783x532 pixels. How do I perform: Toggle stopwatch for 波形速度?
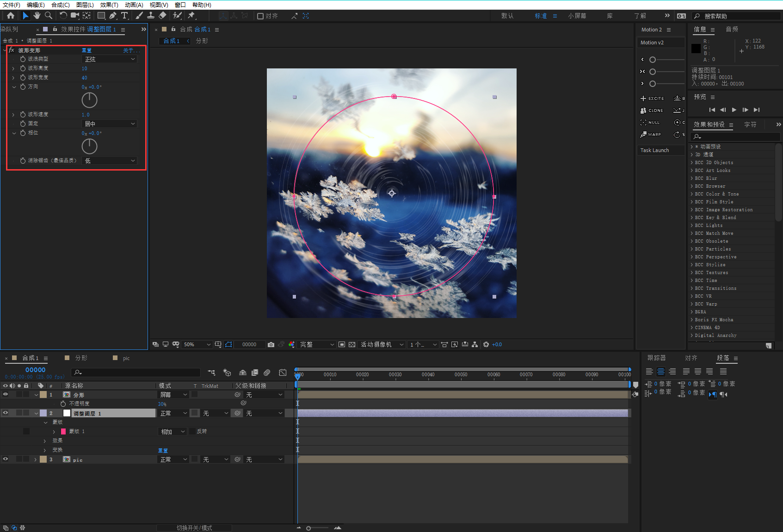click(23, 115)
